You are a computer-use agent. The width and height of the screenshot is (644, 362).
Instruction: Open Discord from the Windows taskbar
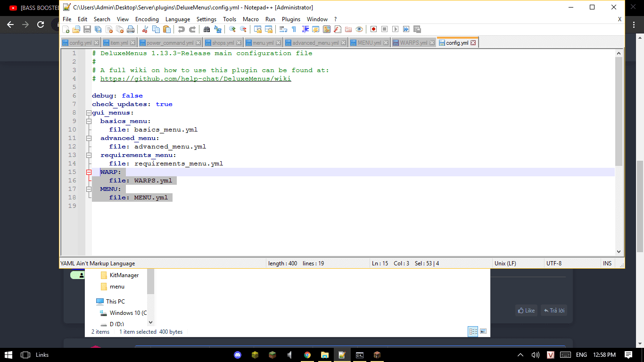tap(238, 355)
